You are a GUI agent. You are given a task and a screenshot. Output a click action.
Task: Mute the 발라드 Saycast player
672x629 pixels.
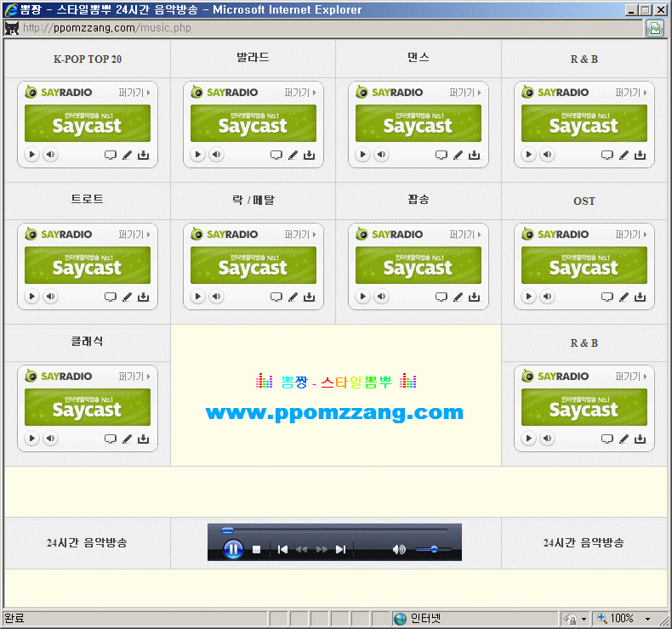click(217, 155)
